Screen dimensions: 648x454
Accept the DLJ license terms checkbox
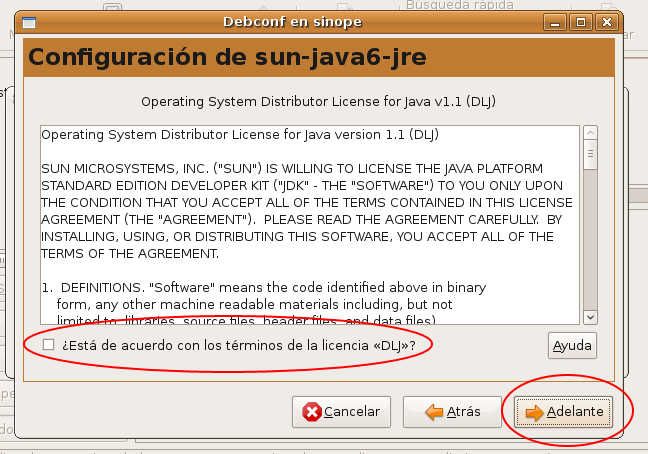pos(49,345)
